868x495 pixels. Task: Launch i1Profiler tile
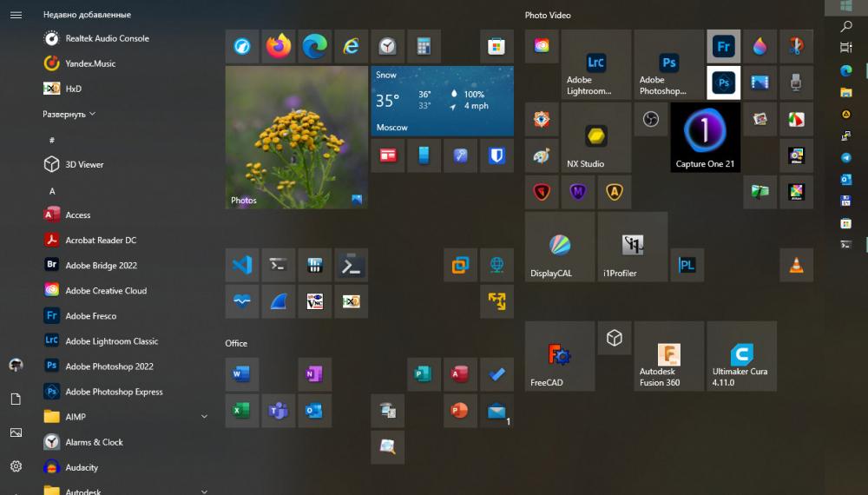[x=633, y=247]
